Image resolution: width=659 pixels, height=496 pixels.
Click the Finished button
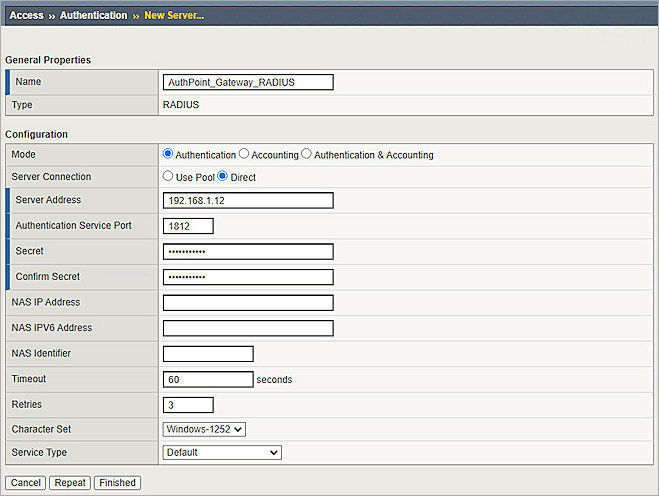(117, 483)
